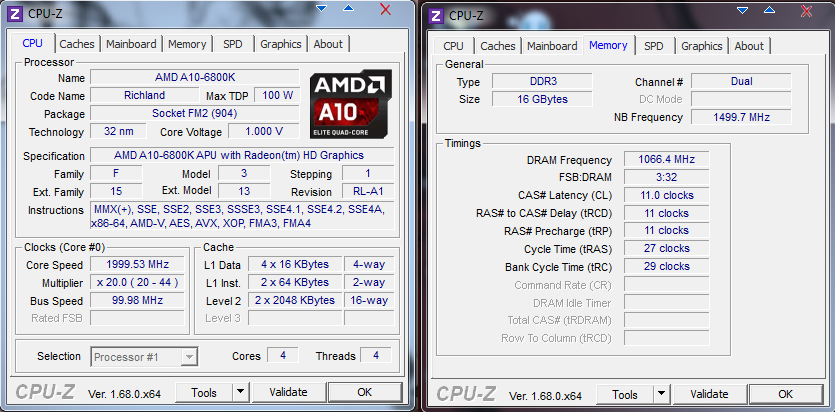Click the Max TDP value 100 W
This screenshot has width=835, height=412.
[277, 95]
